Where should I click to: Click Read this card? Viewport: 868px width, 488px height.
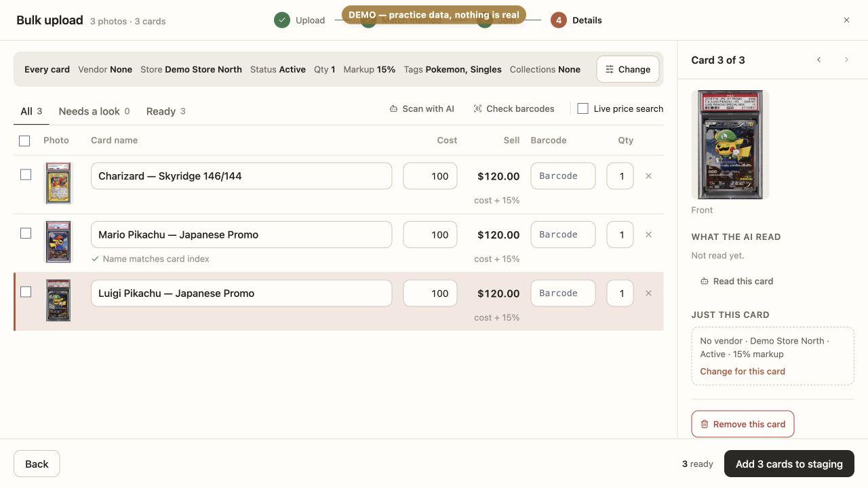point(736,281)
